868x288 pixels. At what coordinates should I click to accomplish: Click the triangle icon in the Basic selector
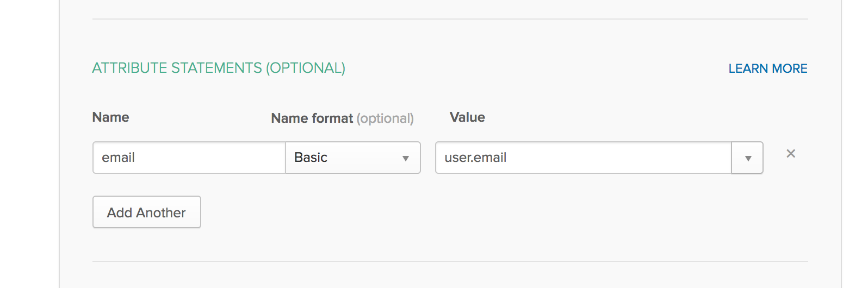pyautogui.click(x=405, y=159)
